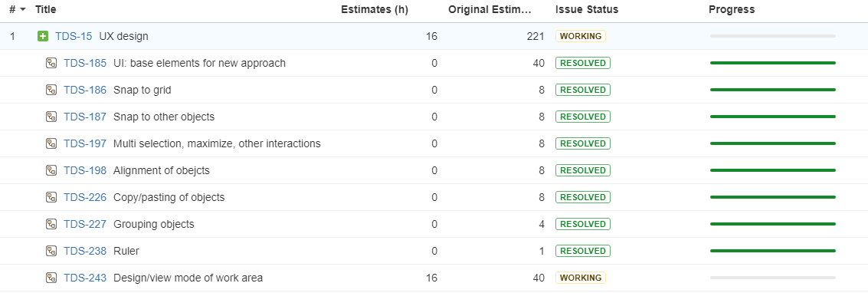The width and height of the screenshot is (868, 293).
Task: Click the RESOLVED badge for Grouping objects
Action: [583, 224]
